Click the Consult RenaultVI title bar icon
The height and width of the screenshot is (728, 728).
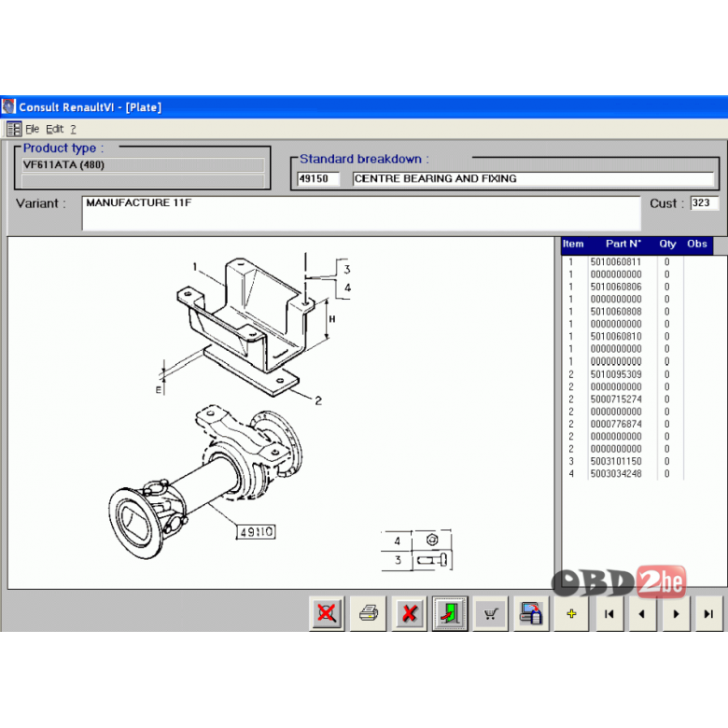point(8,106)
